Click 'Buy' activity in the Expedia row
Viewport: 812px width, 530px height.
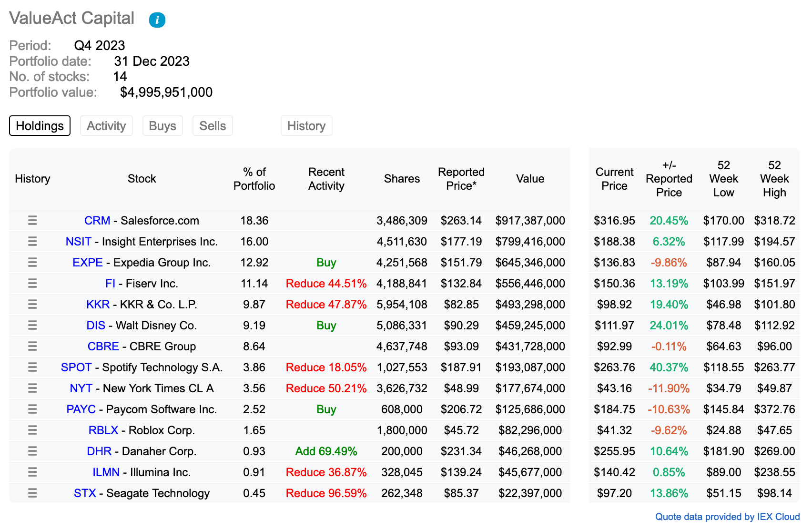point(326,263)
